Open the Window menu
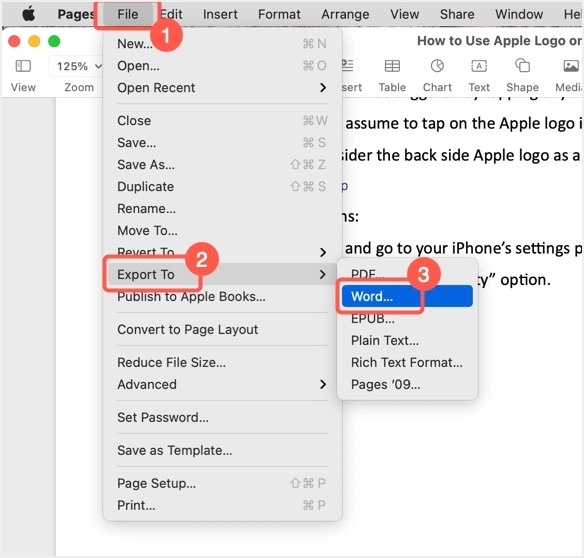This screenshot has width=584, height=558. click(519, 14)
